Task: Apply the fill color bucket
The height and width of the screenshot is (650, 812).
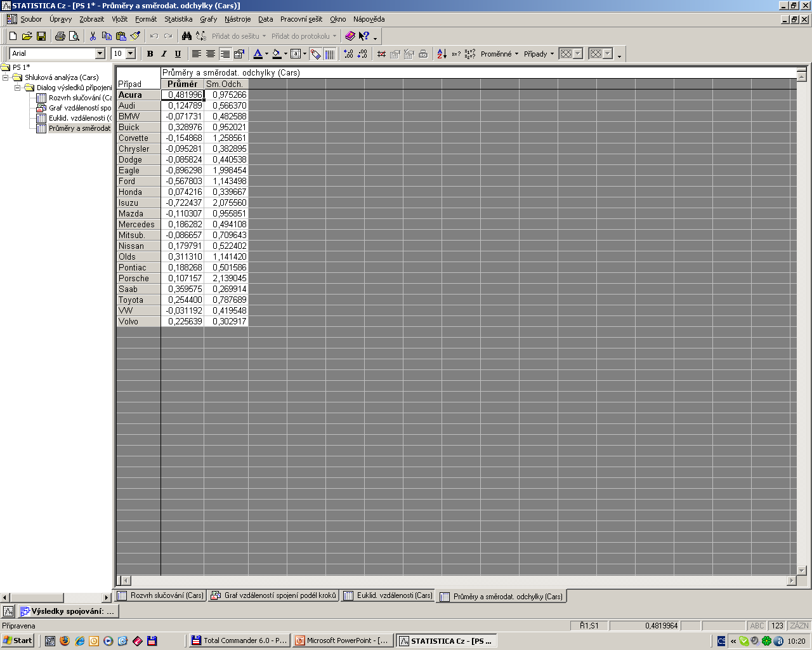Action: 277,54
